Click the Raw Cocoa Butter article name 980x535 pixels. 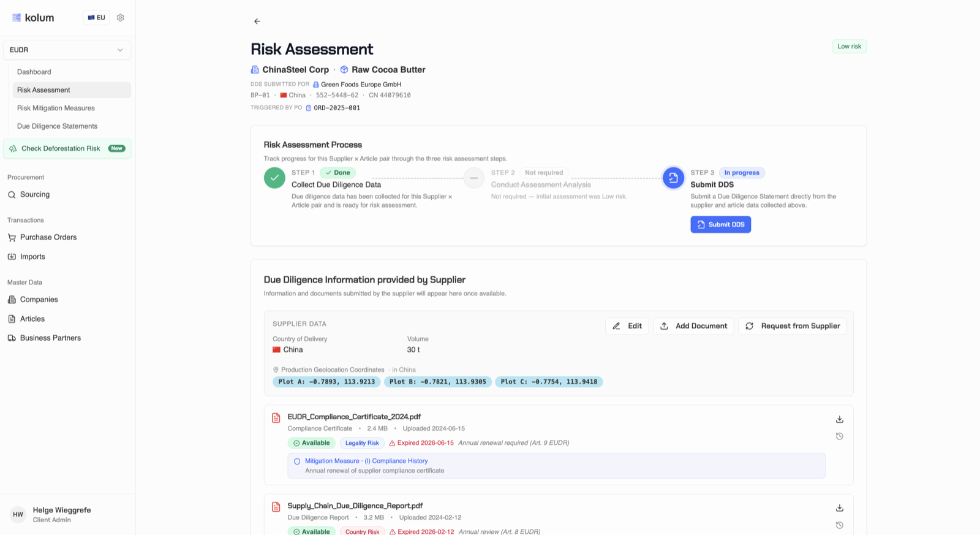[388, 70]
